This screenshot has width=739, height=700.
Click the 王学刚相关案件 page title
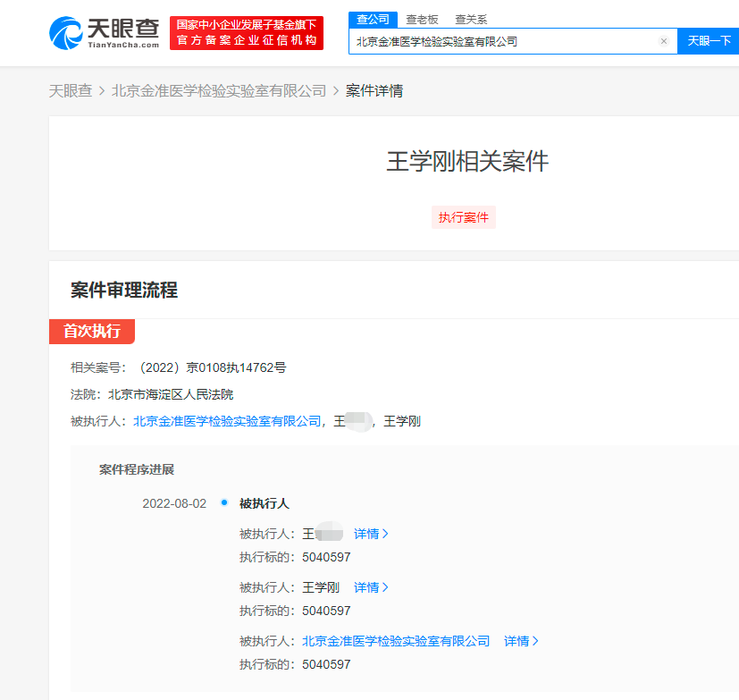tap(466, 162)
